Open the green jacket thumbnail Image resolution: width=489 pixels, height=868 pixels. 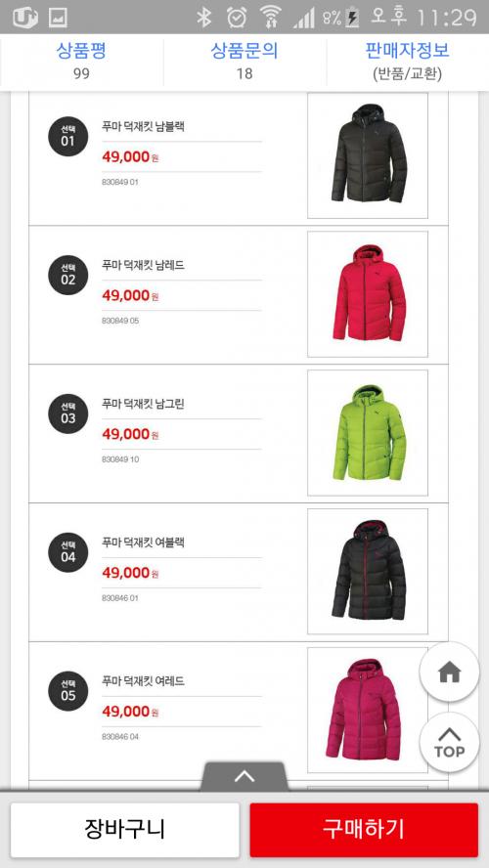pyautogui.click(x=368, y=433)
